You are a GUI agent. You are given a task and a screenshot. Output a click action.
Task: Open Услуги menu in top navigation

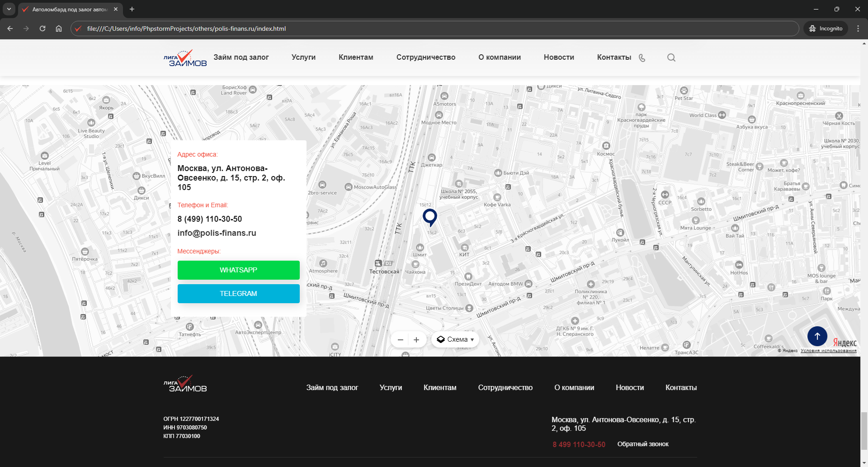point(303,57)
